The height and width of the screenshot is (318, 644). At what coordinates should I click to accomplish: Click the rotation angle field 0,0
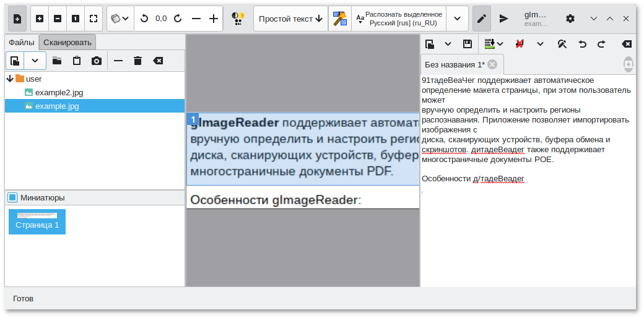pyautogui.click(x=161, y=19)
